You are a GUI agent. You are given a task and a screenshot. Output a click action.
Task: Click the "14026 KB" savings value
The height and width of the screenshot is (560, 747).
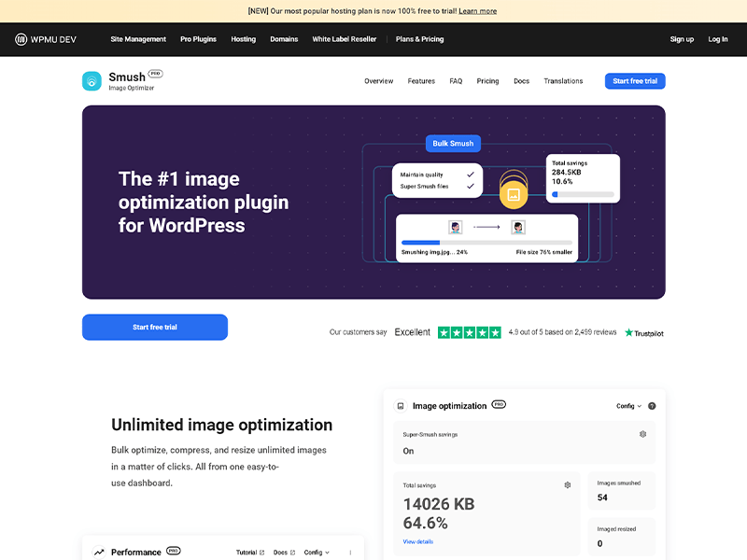[439, 504]
